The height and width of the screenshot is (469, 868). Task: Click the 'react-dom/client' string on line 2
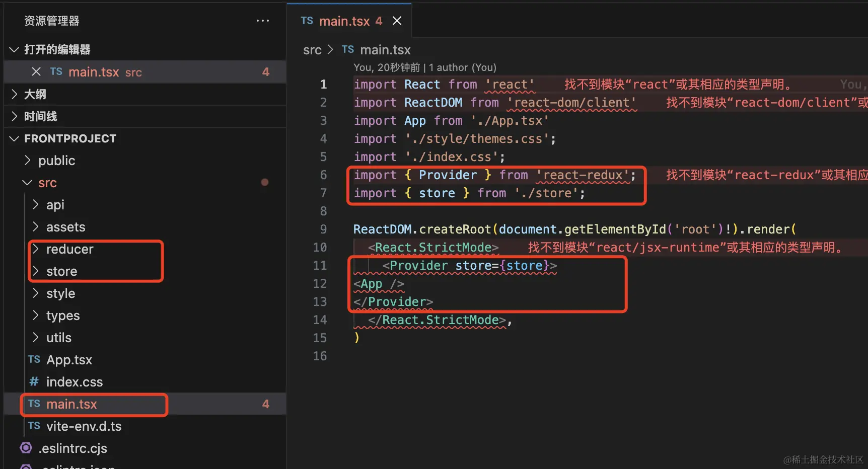571,103
